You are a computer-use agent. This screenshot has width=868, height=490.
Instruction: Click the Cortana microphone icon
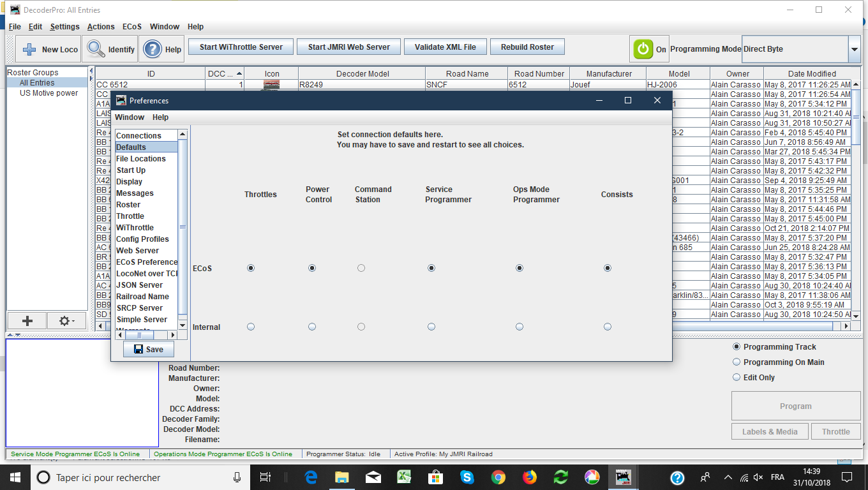(x=237, y=477)
